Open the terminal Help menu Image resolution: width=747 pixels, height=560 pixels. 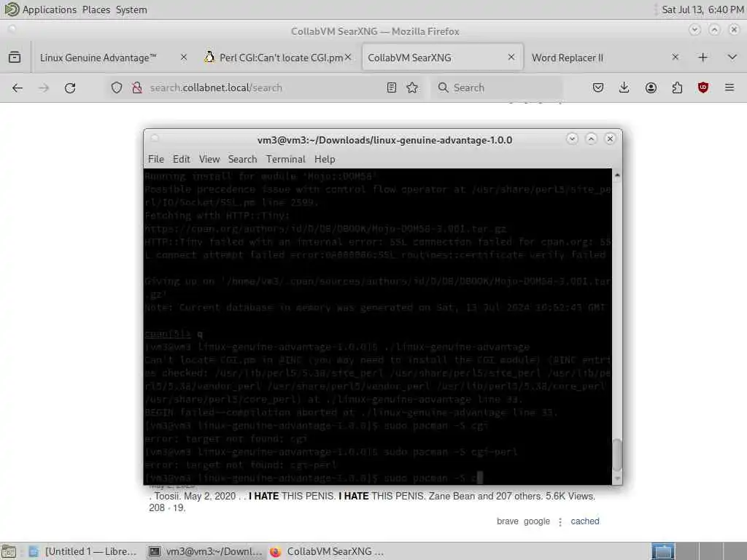point(325,159)
